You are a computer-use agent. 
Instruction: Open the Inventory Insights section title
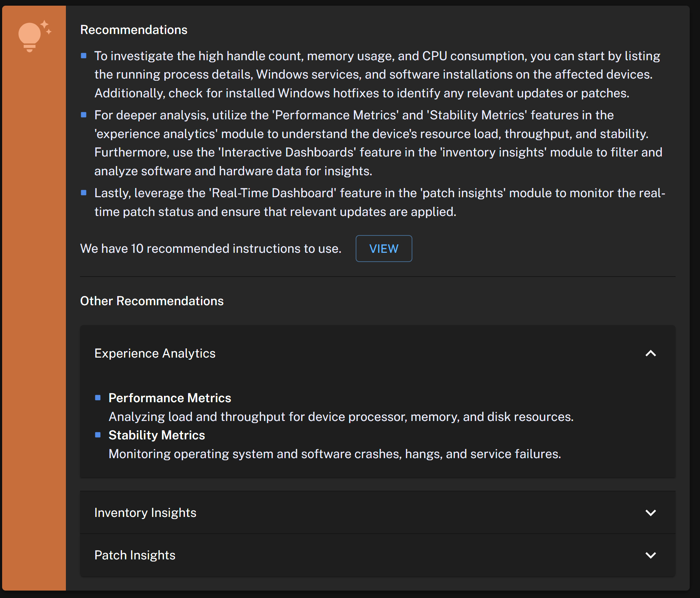tap(145, 513)
